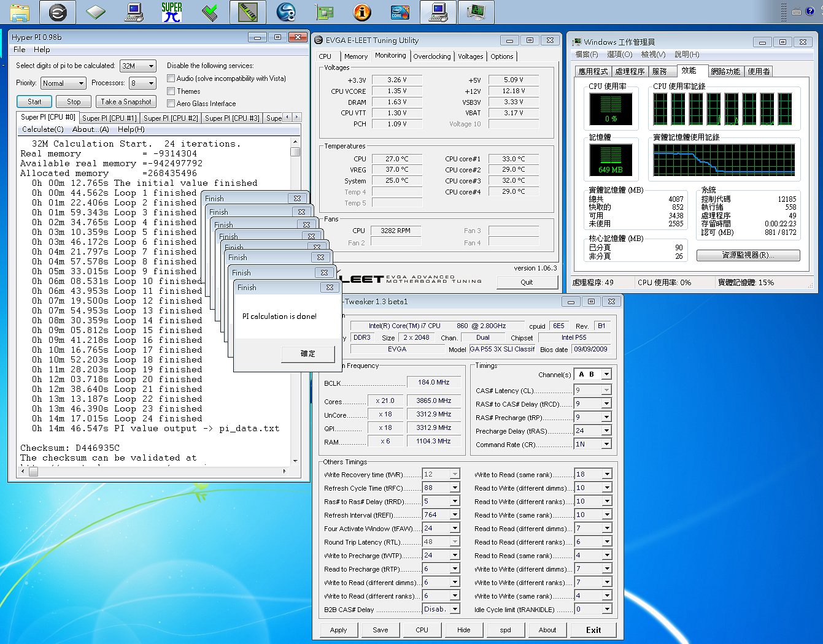823x644 pixels.
Task: Click the spd button in the Tweaker window
Action: coord(506,630)
